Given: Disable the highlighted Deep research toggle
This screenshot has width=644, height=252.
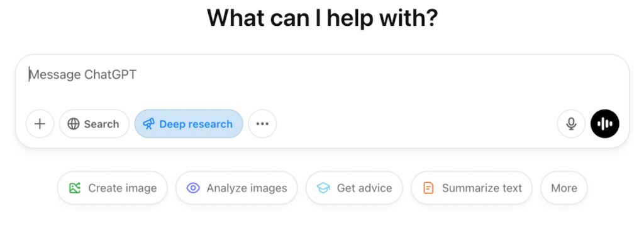Looking at the screenshot, I should [189, 124].
